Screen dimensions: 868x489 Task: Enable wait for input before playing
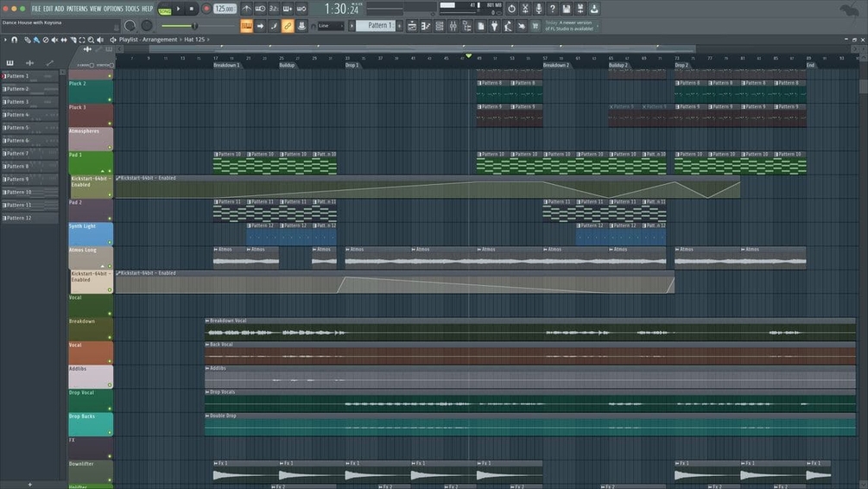click(x=260, y=9)
